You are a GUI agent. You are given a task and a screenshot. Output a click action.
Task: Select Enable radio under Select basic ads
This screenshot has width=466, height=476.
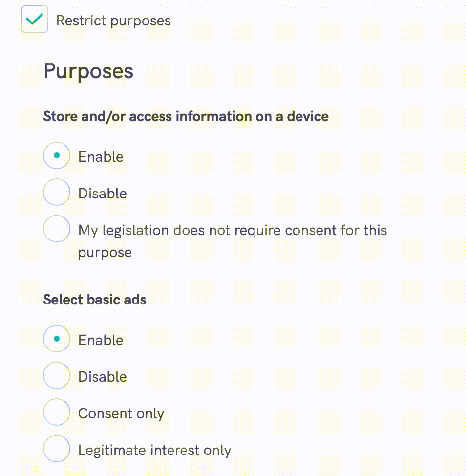click(57, 339)
